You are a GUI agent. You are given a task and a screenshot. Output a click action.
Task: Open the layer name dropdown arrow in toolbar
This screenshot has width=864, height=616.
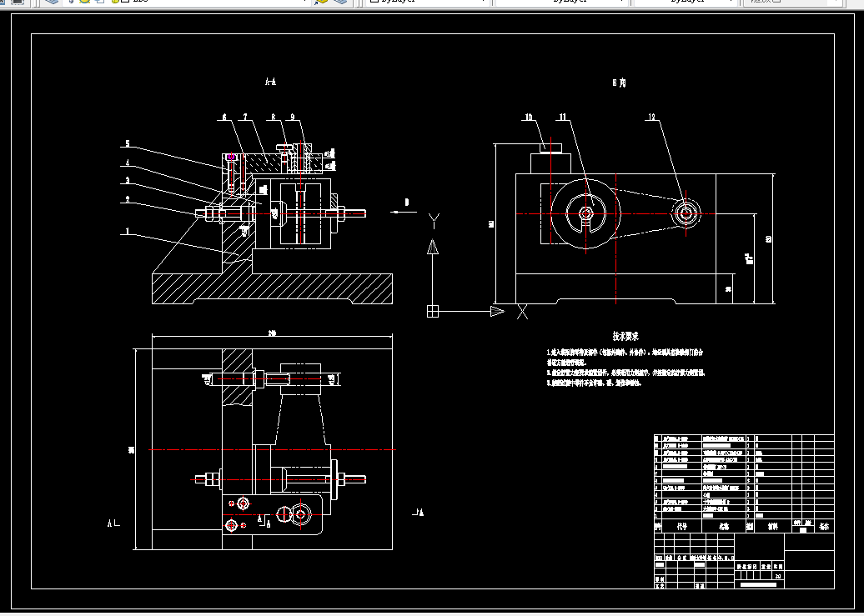[304, 2]
